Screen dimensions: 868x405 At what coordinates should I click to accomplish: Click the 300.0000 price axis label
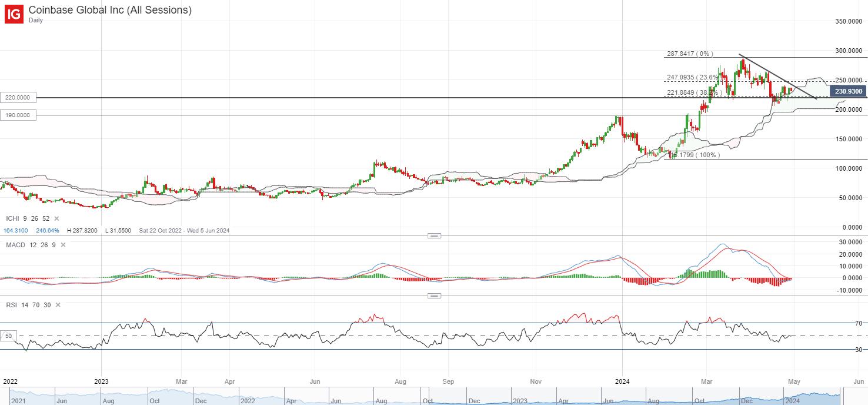click(x=849, y=51)
